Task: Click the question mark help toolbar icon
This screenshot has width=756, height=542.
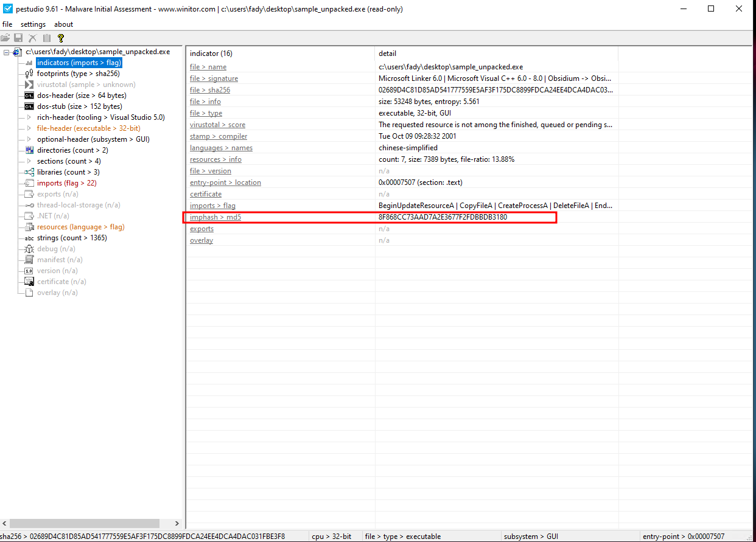Action: [60, 38]
